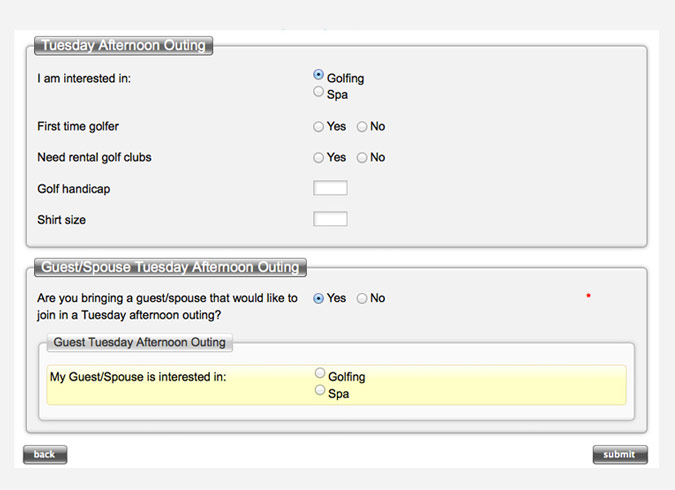This screenshot has width=675, height=490.
Task: Click the red required-field asterisk
Action: [588, 298]
